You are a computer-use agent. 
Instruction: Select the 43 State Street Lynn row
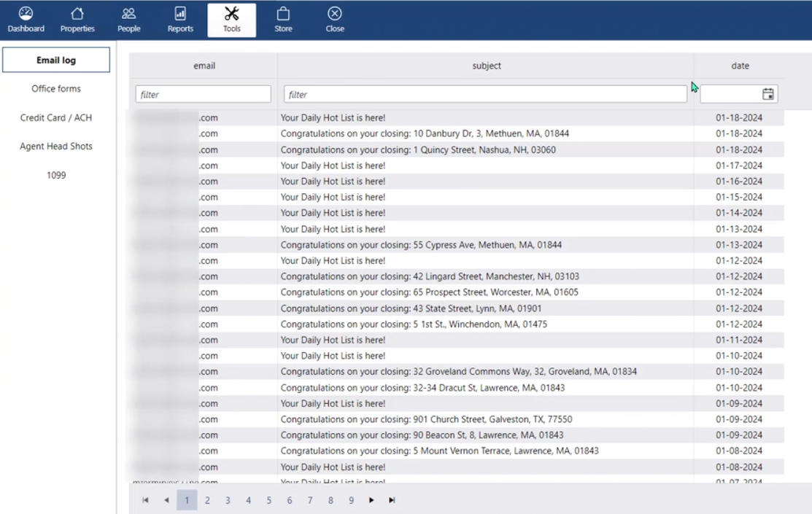(456, 308)
